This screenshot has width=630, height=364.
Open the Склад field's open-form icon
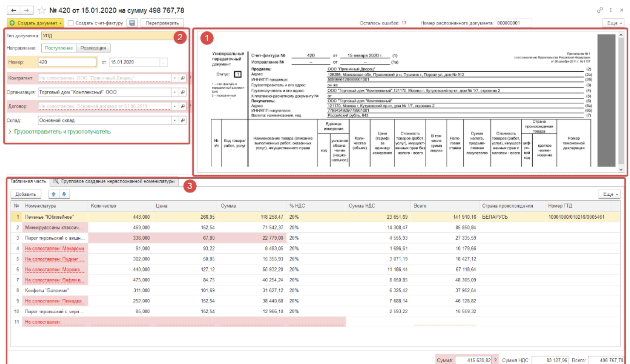pyautogui.click(x=183, y=120)
